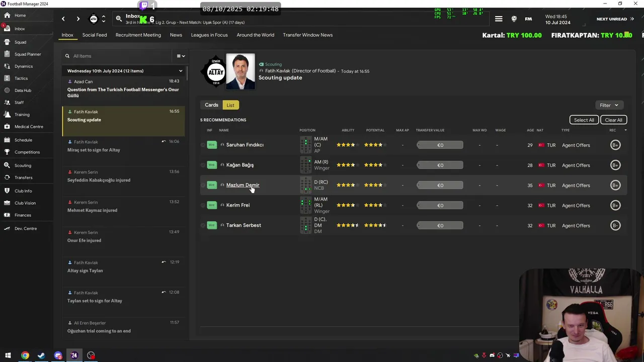
Task: Open Data Hub section
Action: 23,90
